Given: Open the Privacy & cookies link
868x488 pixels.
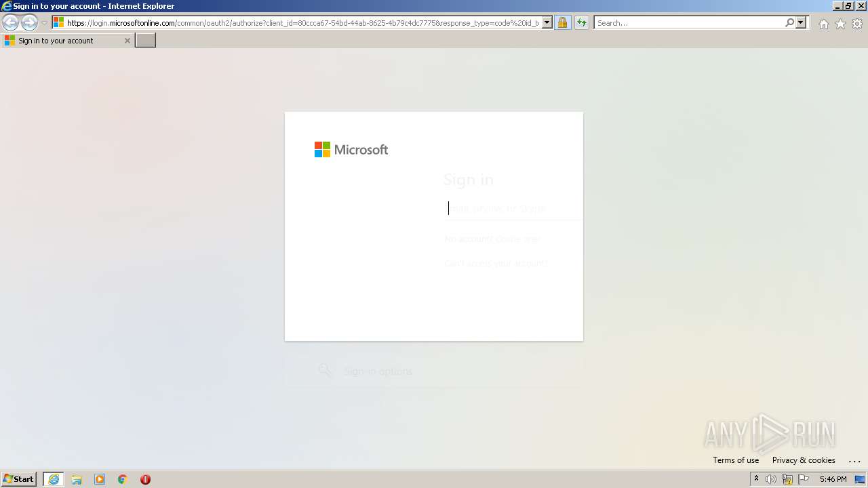Looking at the screenshot, I should [x=804, y=460].
